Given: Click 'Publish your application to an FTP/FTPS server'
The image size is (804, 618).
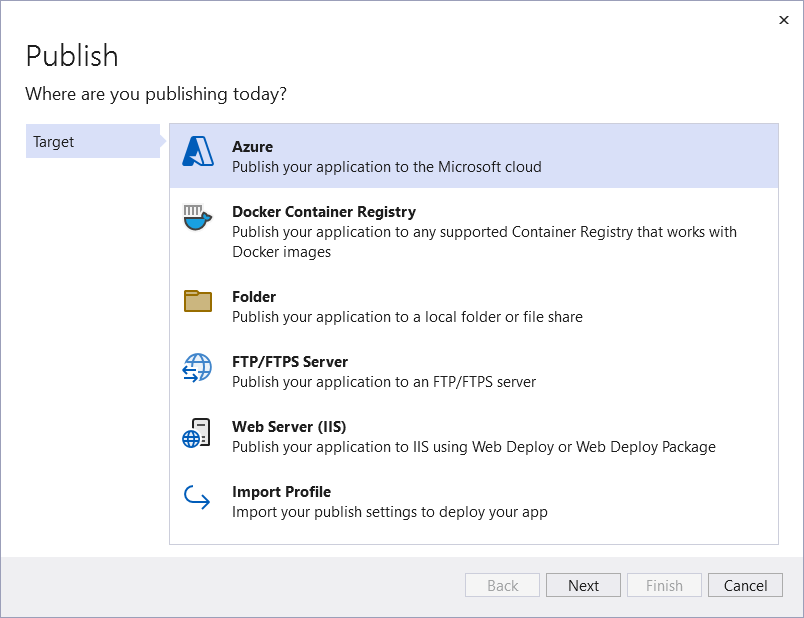Looking at the screenshot, I should pyautogui.click(x=384, y=382).
